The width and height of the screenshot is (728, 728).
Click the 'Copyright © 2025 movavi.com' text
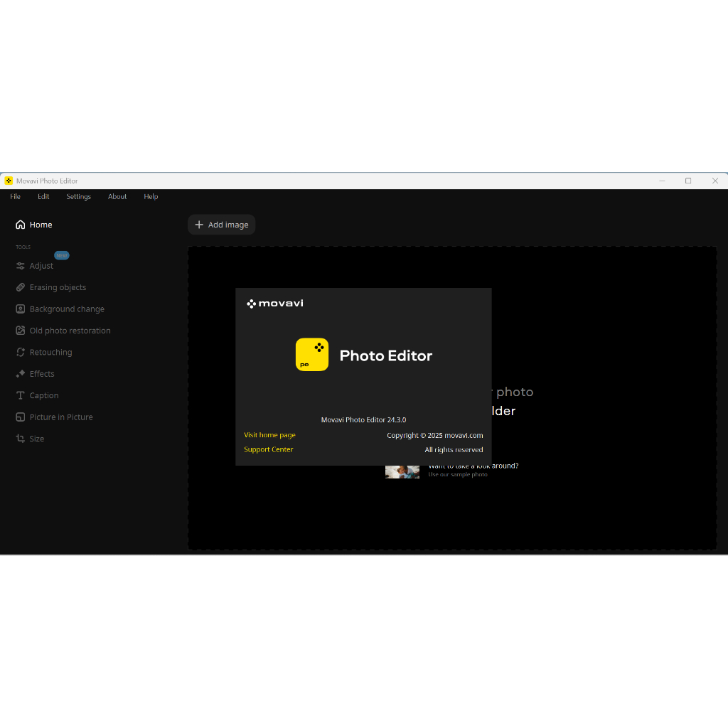435,436
